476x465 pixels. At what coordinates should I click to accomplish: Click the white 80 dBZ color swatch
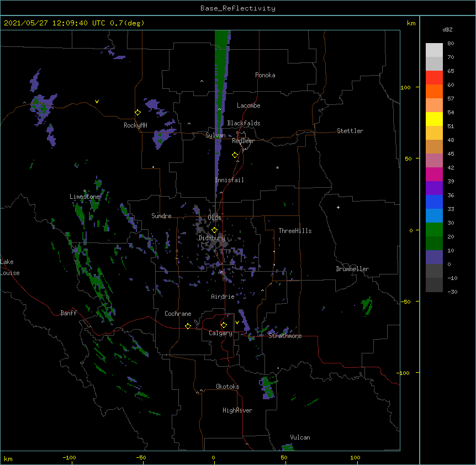[x=434, y=50]
